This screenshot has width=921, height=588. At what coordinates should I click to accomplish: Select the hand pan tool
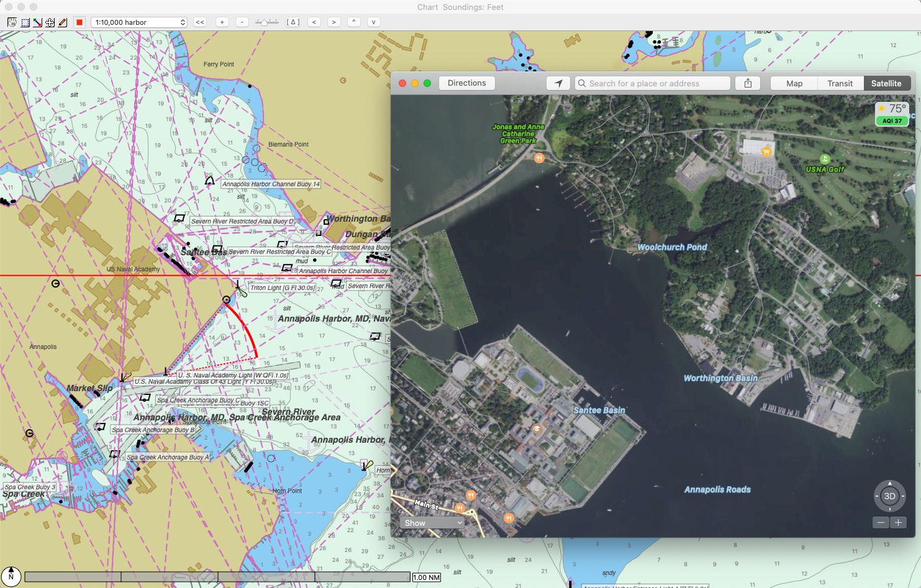(x=12, y=22)
